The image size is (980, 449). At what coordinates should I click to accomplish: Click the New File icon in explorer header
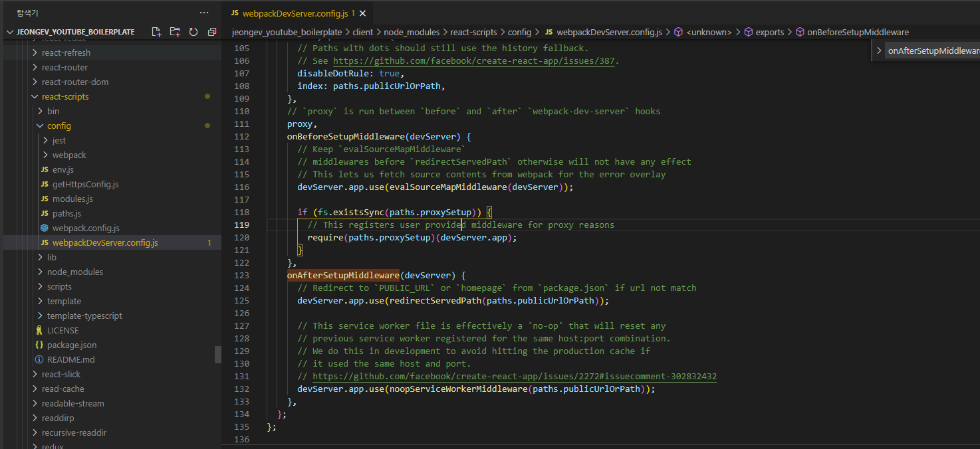coord(156,32)
